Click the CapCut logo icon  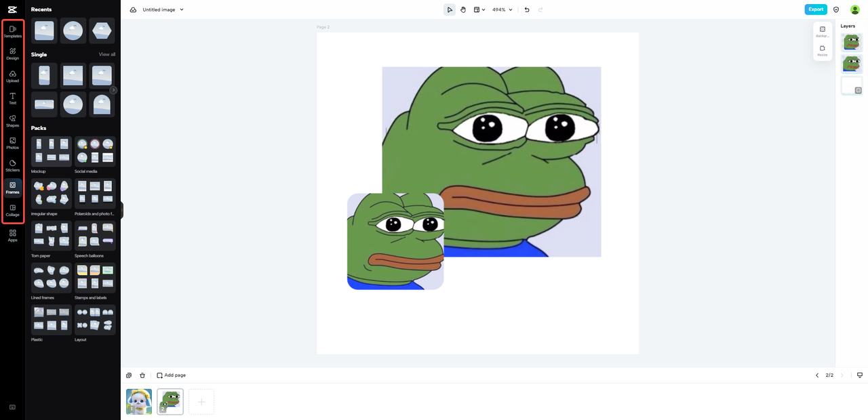(12, 9)
